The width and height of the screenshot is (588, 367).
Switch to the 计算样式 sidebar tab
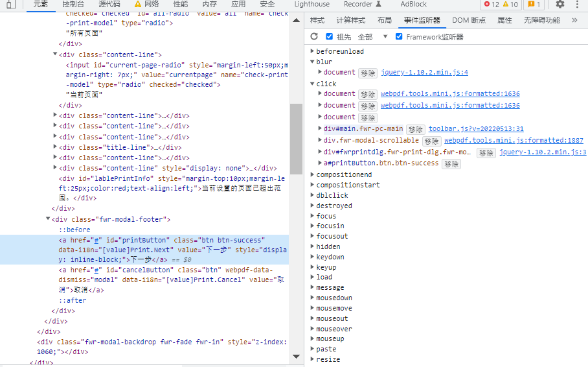350,20
